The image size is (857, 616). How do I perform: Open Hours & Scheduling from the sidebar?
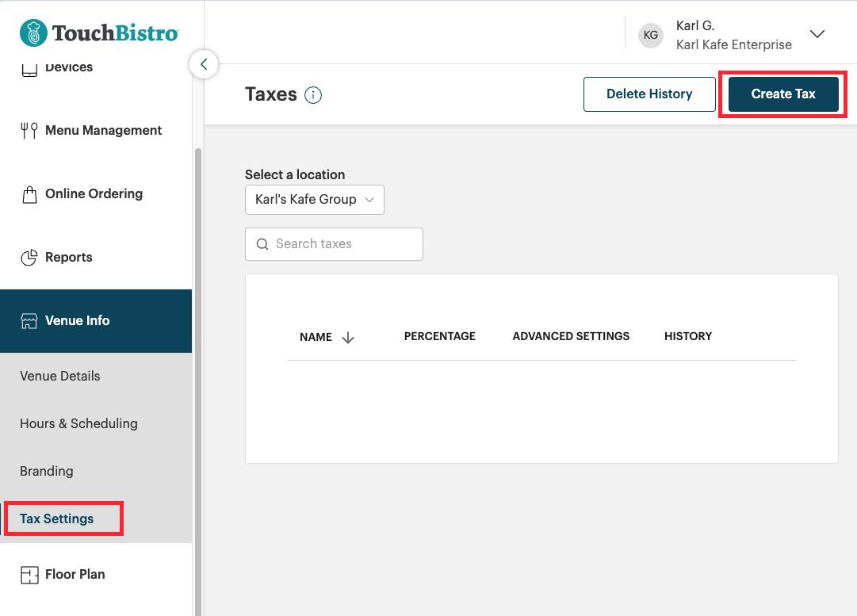(78, 423)
